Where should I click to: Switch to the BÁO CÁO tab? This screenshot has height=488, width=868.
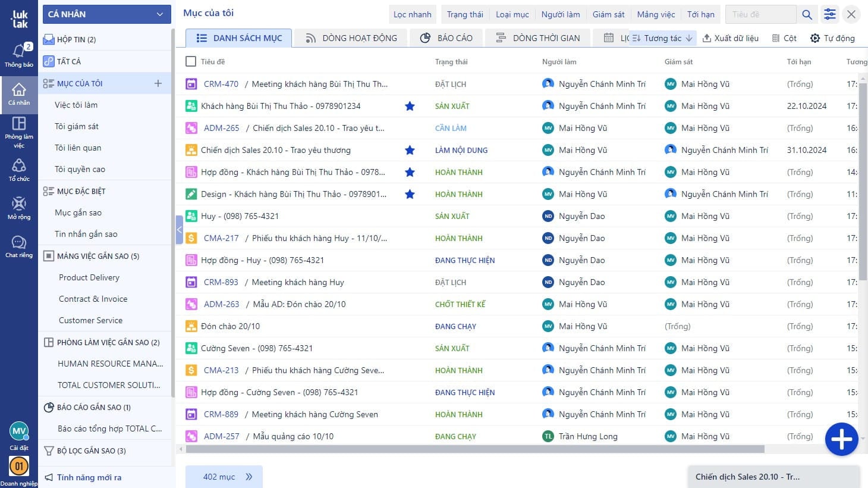pos(446,38)
